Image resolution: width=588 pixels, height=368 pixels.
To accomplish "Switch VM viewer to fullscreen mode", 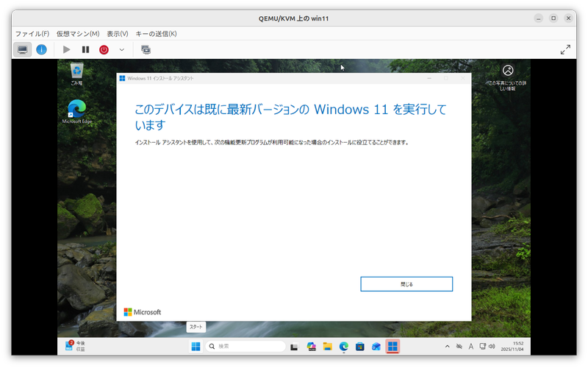I will [565, 49].
